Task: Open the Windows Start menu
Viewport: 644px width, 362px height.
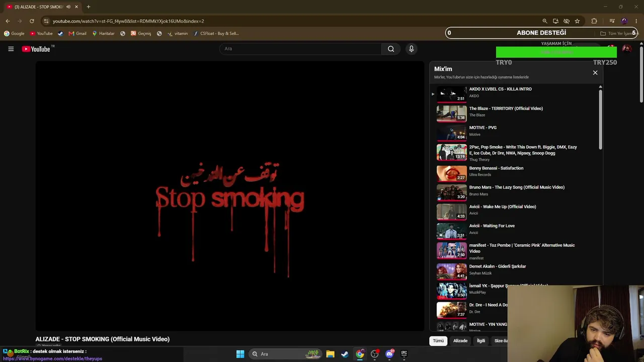Action: coord(240,354)
